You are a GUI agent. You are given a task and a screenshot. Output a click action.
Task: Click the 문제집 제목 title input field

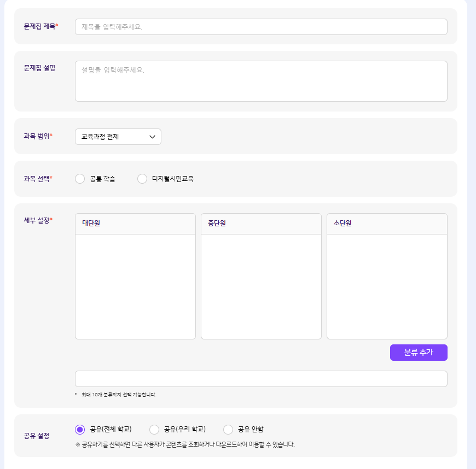point(261,27)
